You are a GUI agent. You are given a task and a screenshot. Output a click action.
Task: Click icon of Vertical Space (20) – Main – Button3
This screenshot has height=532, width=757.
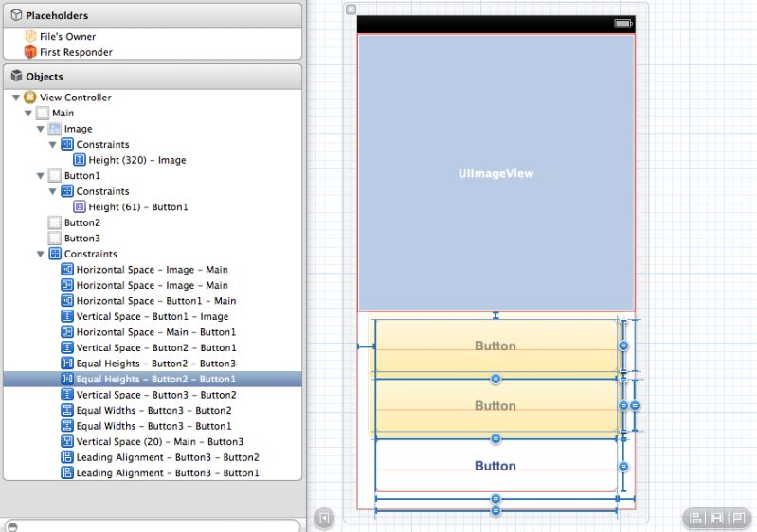[x=67, y=441]
